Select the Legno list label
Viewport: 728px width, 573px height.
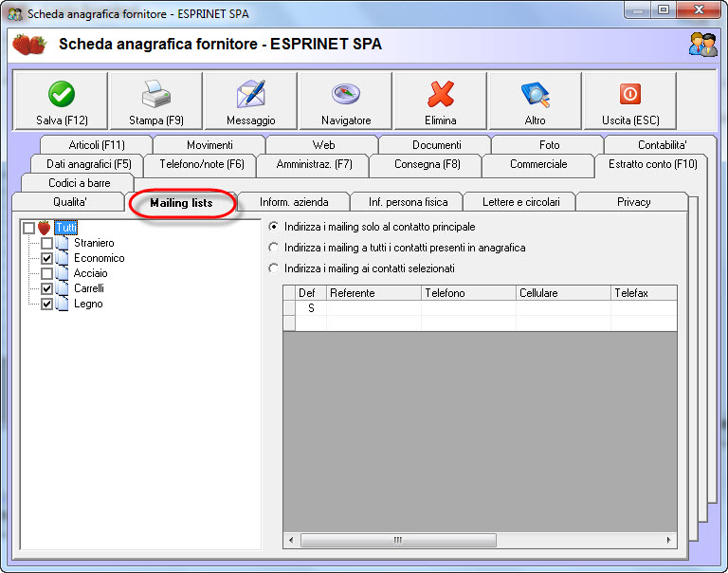pos(88,304)
